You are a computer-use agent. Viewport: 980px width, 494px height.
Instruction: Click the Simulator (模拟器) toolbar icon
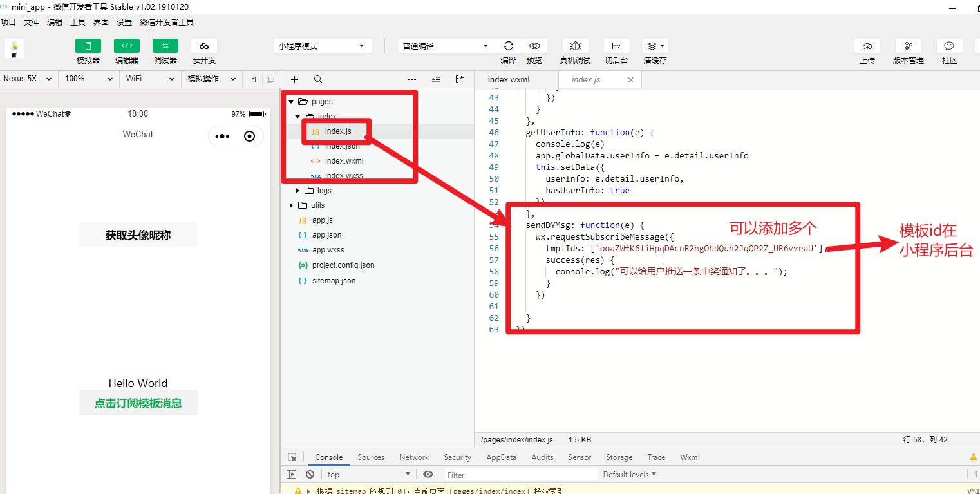[x=88, y=46]
